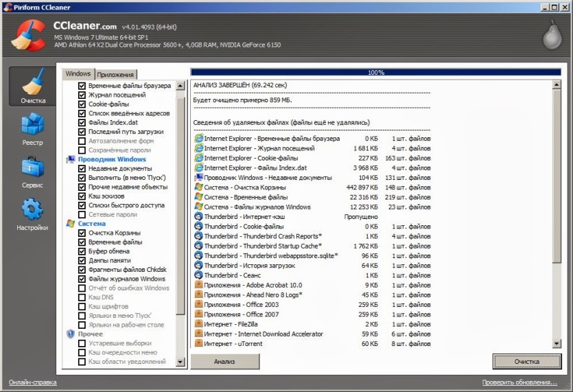573x392 pixels.
Task: Click Thunderbird icon for Интернет-кэш row
Action: [198, 216]
